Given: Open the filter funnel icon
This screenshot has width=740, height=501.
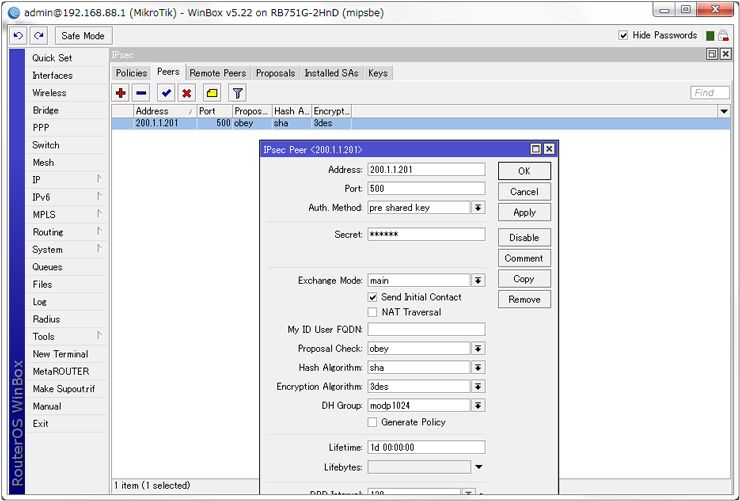Looking at the screenshot, I should [237, 93].
